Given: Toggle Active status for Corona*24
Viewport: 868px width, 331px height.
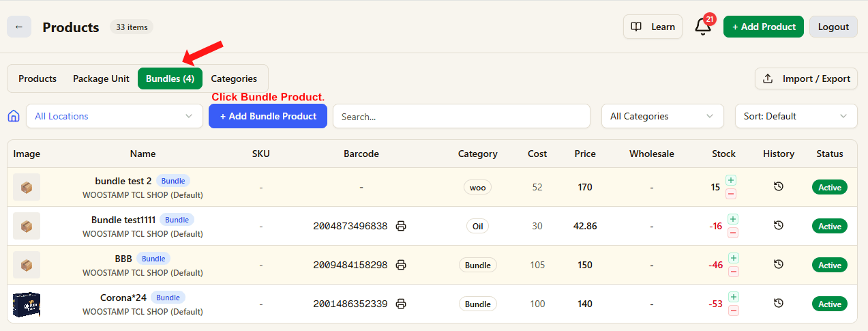Looking at the screenshot, I should [x=830, y=304].
